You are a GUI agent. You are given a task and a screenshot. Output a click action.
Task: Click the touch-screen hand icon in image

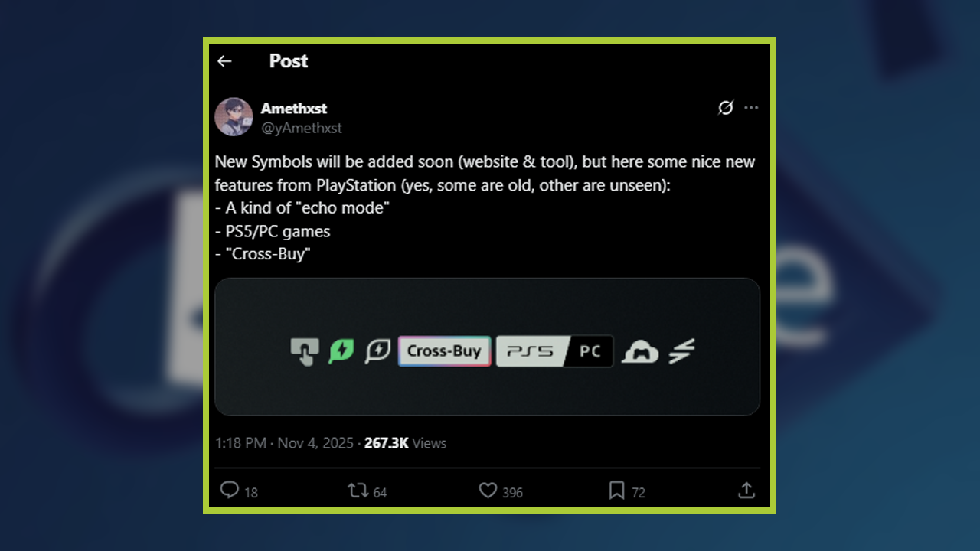[x=305, y=352]
